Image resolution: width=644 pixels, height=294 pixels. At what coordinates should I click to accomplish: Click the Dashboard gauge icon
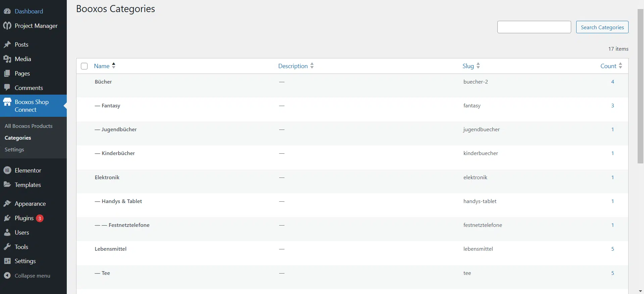click(7, 11)
